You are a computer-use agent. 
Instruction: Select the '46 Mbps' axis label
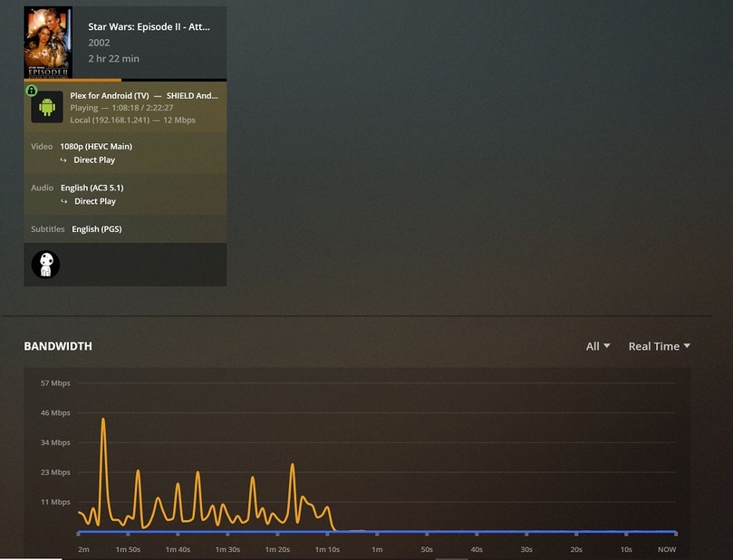click(55, 413)
